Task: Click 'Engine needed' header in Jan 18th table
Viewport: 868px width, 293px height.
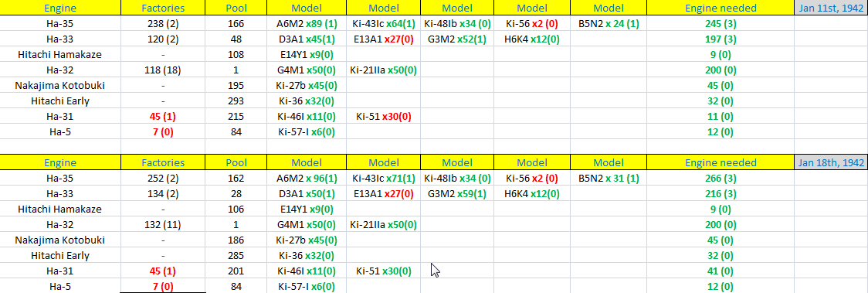Action: (x=721, y=163)
